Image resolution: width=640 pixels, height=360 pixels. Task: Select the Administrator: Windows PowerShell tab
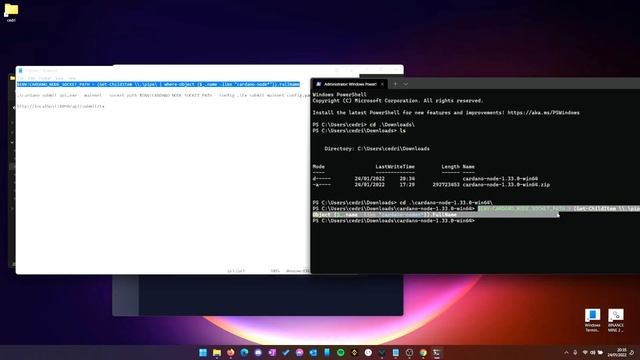pos(350,84)
